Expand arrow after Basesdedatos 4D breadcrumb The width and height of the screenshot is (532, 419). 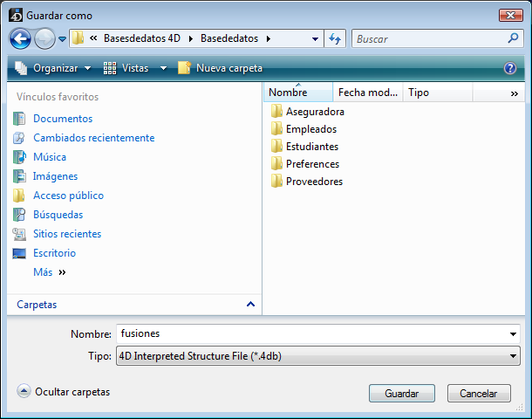[x=191, y=38]
